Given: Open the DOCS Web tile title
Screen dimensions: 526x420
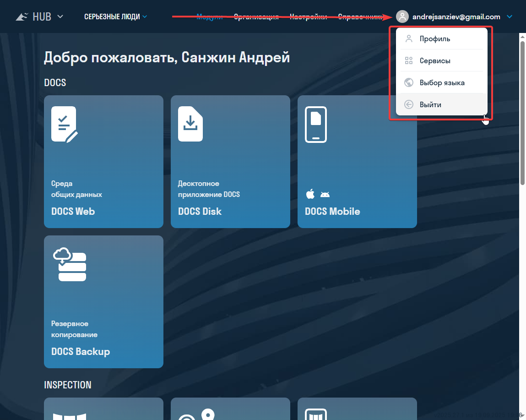Looking at the screenshot, I should (x=73, y=211).
